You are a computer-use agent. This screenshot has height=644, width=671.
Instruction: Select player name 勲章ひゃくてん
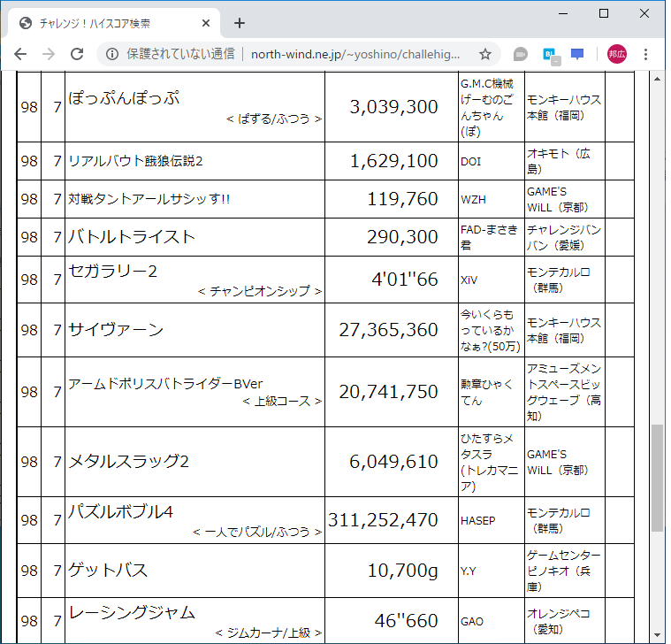point(486,393)
